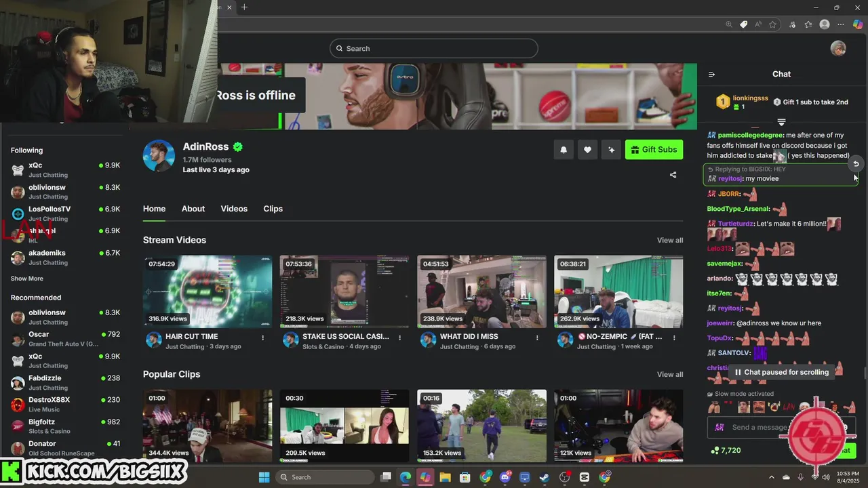Open options menu for STAKE US SOCIAL CASI video
The height and width of the screenshot is (488, 868).
coord(399,337)
